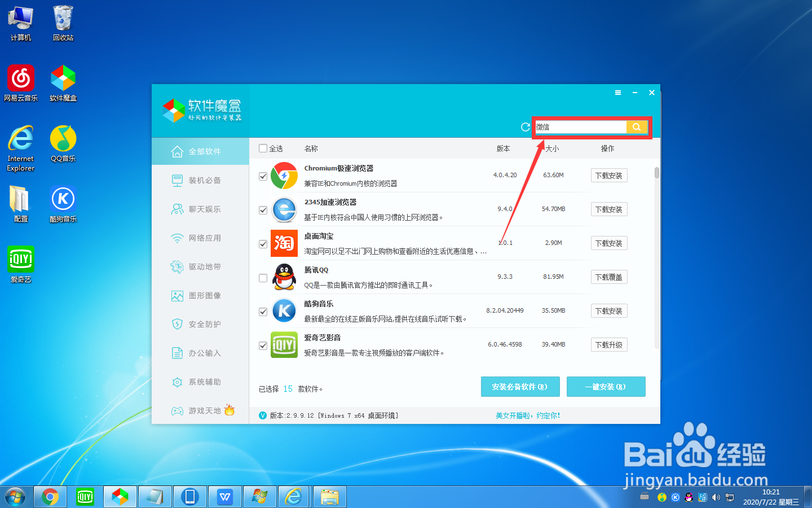Open the 美女开播啦,约定你! link
The width and height of the screenshot is (812, 508).
527,415
